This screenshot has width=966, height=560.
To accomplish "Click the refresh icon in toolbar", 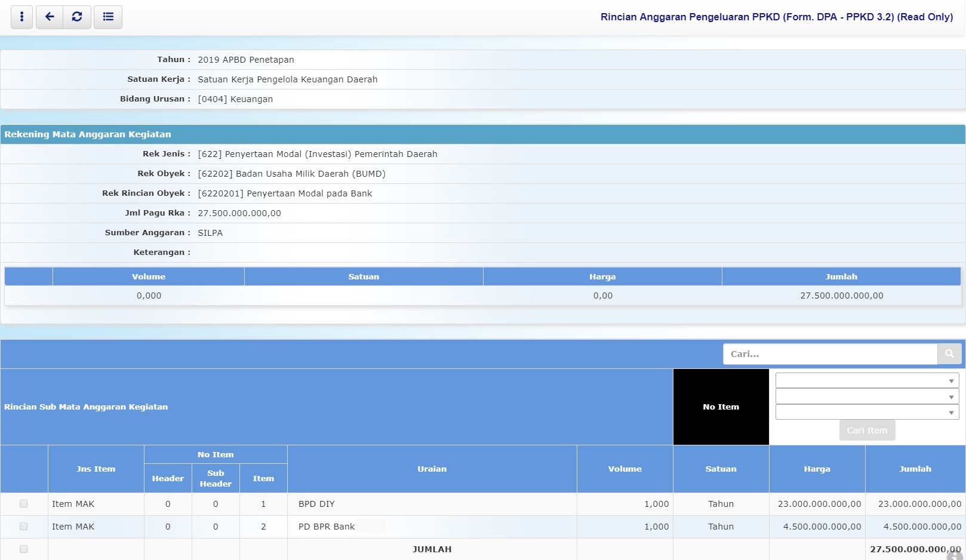I will 77,17.
